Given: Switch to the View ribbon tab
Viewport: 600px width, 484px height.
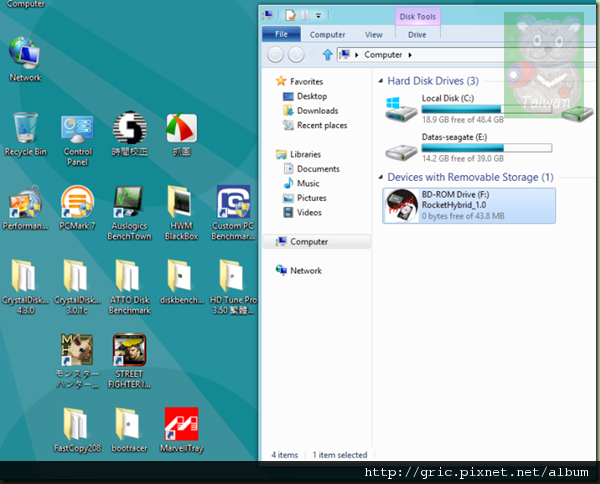Looking at the screenshot, I should [373, 34].
